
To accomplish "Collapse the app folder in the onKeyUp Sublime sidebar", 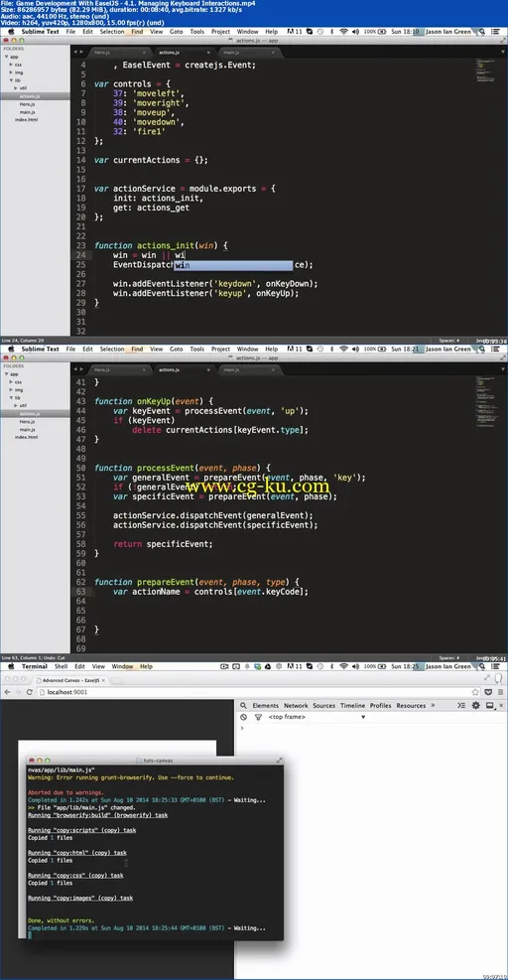I will (6, 373).
